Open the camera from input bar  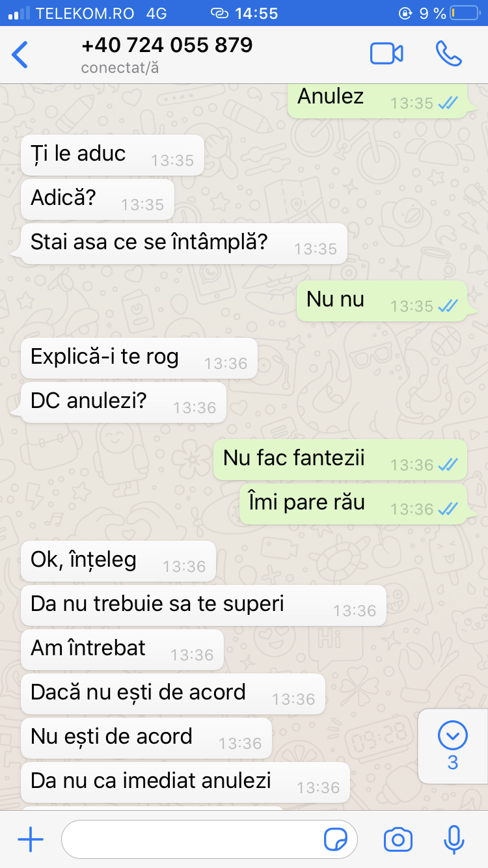click(398, 840)
